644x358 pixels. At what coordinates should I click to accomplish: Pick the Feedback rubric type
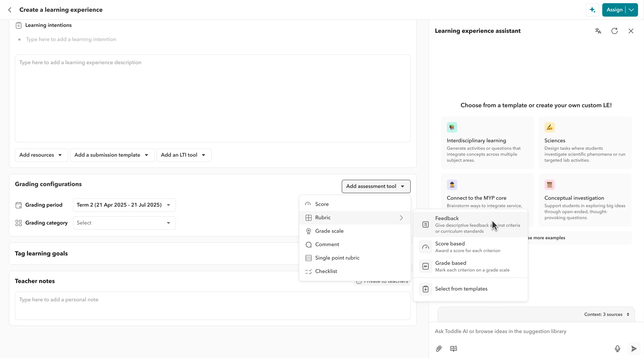coord(470,224)
